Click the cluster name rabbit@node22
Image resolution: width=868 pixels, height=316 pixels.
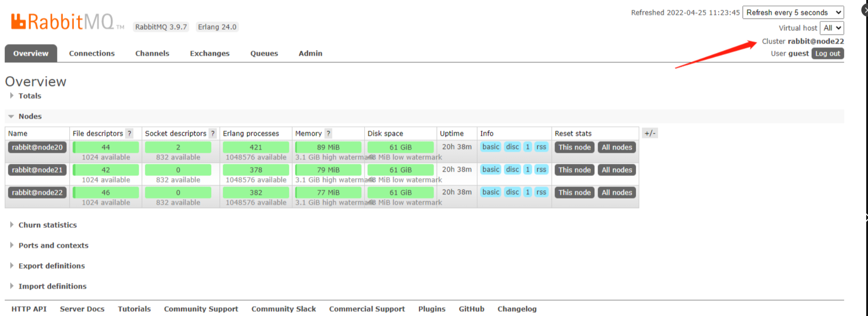816,41
